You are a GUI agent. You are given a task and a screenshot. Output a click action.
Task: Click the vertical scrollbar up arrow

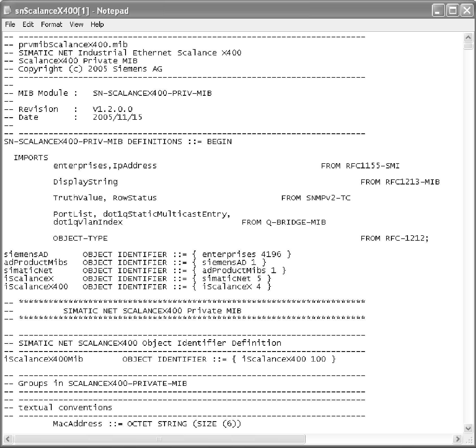(468, 38)
